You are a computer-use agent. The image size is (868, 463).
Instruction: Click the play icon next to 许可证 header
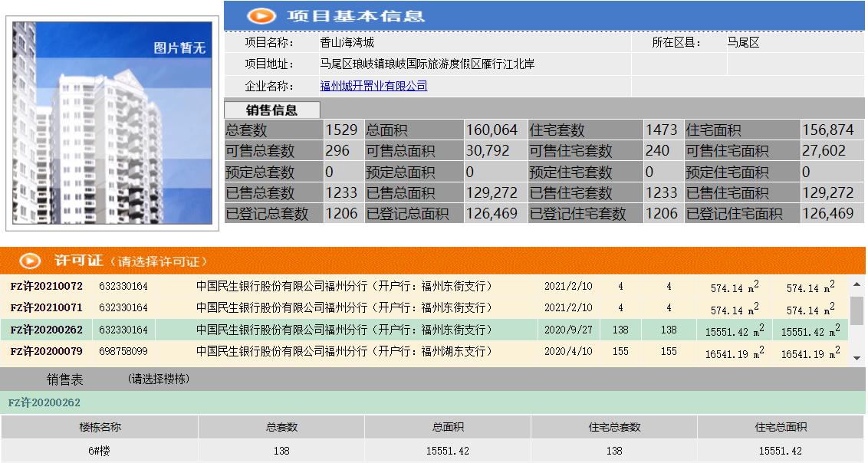click(x=29, y=260)
